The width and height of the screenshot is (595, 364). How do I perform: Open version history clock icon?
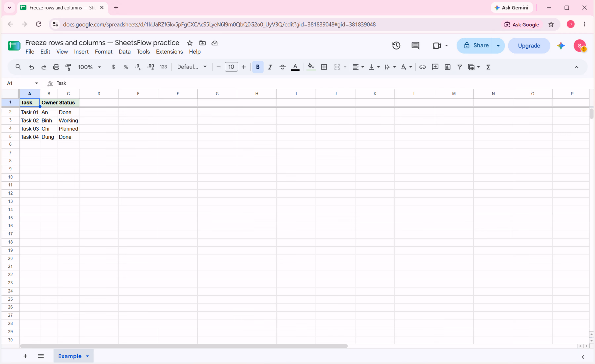(x=396, y=46)
